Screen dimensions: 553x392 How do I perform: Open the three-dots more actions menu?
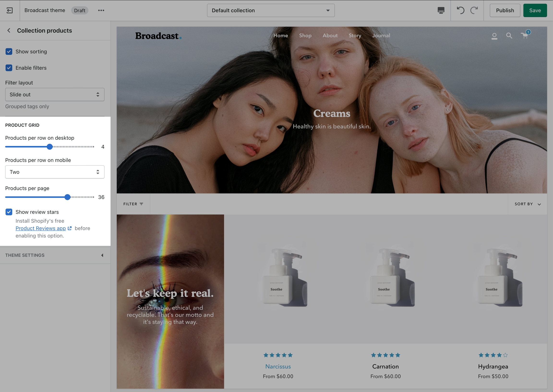(x=101, y=10)
